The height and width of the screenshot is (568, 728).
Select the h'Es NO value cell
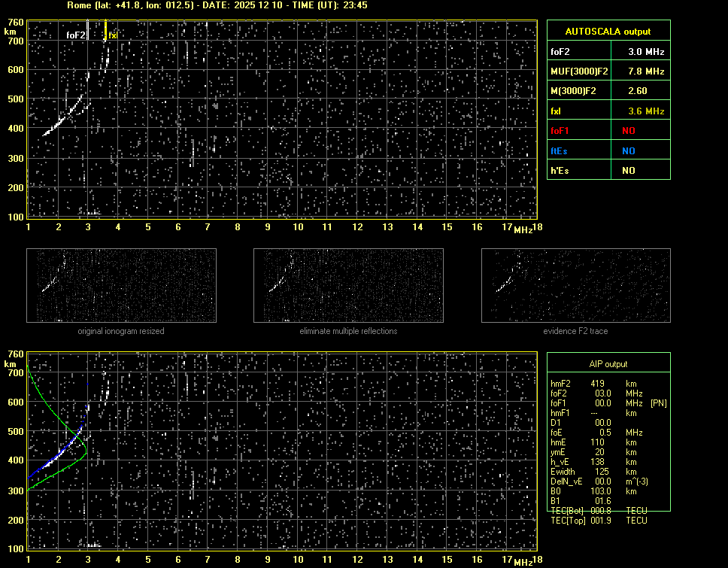(628, 171)
